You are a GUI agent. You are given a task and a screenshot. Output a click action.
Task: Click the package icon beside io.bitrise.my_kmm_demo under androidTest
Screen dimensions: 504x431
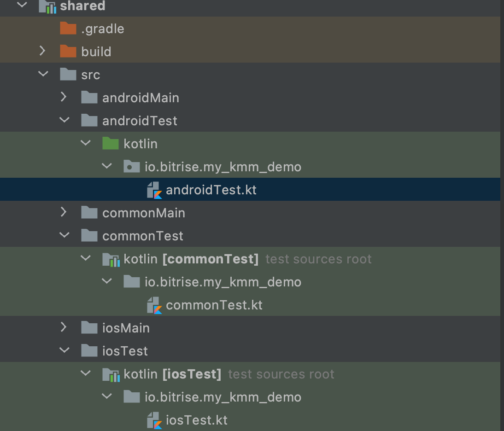coord(132,166)
